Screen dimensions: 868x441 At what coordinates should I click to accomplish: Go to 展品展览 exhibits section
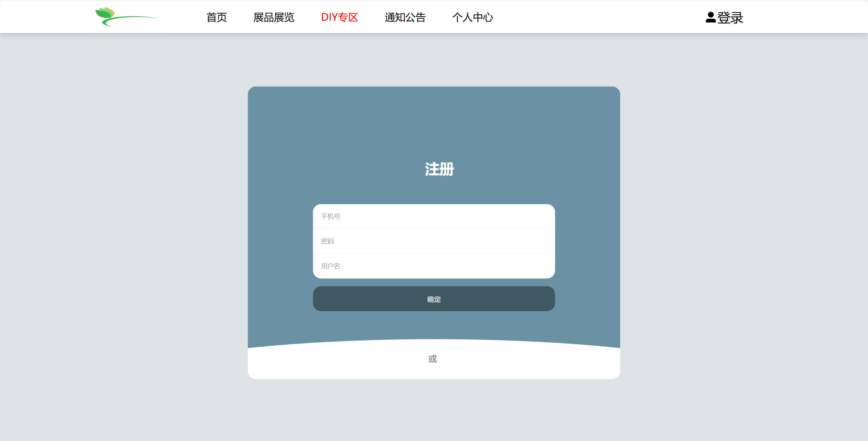click(274, 17)
